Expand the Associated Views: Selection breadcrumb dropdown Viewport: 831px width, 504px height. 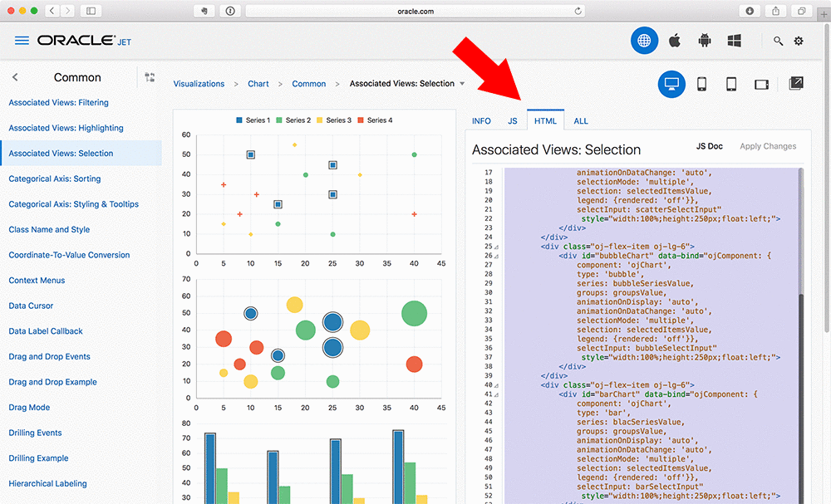(x=462, y=84)
